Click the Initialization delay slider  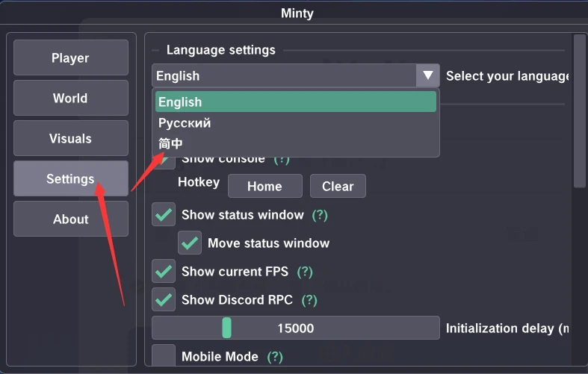click(x=295, y=328)
